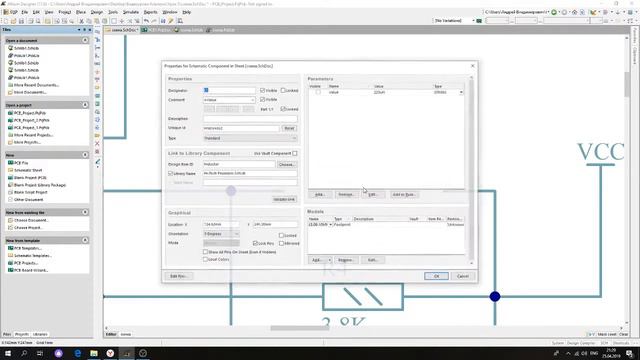
Task: Collapse the Open a document section
Action: point(85,40)
